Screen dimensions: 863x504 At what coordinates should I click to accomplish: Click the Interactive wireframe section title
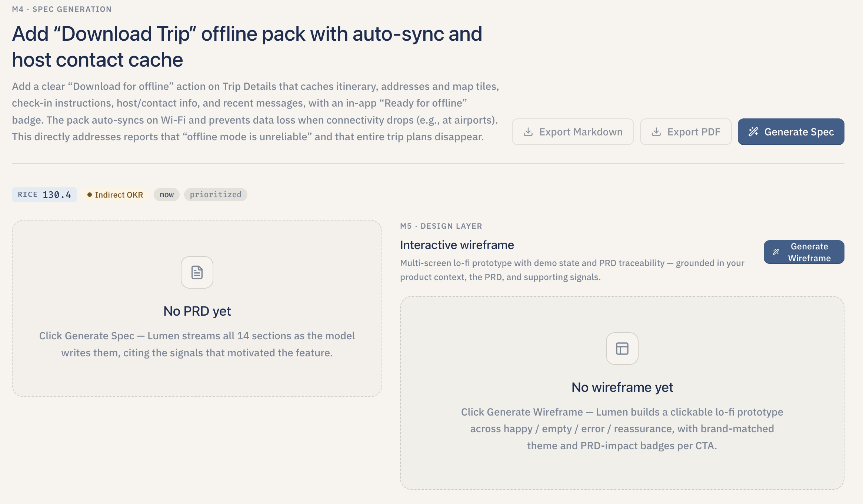pyautogui.click(x=457, y=245)
